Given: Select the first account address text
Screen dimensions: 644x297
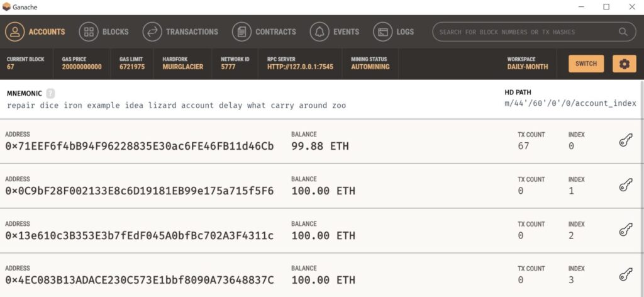Looking at the screenshot, I should pos(140,146).
